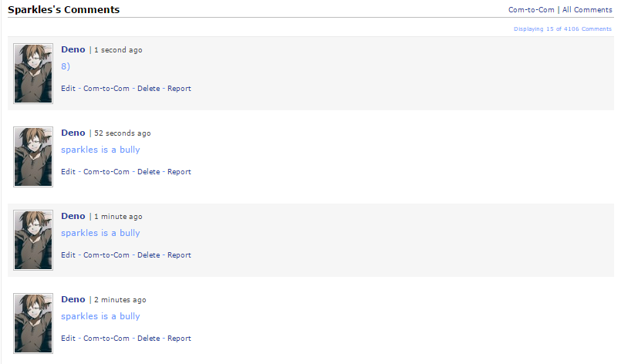Open Com-to-Com for the 52 seconds ago comment
The width and height of the screenshot is (621, 364).
106,172
